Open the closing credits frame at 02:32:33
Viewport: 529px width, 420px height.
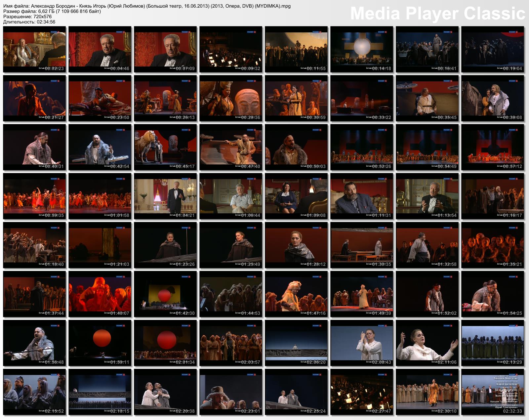pyautogui.click(x=493, y=392)
